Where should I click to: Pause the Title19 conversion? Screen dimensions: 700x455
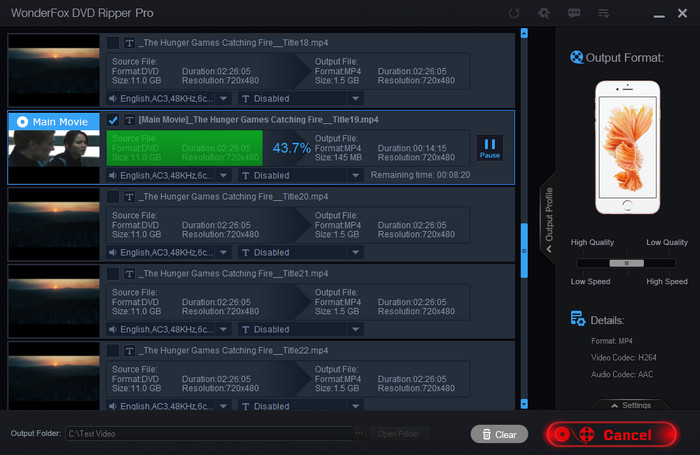point(490,148)
